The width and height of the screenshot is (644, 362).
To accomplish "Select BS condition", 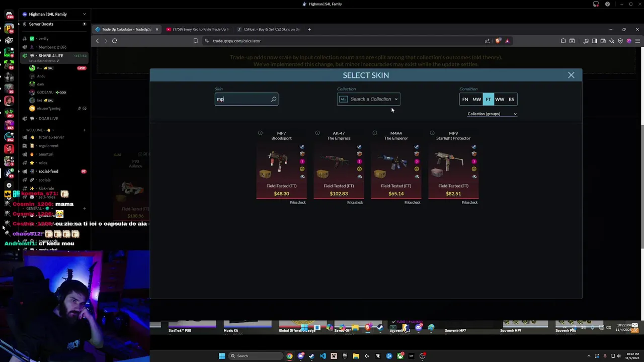I will [511, 100].
